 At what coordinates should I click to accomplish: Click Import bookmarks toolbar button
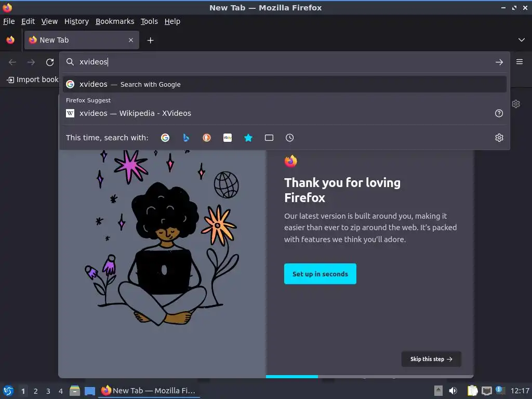pos(32,79)
